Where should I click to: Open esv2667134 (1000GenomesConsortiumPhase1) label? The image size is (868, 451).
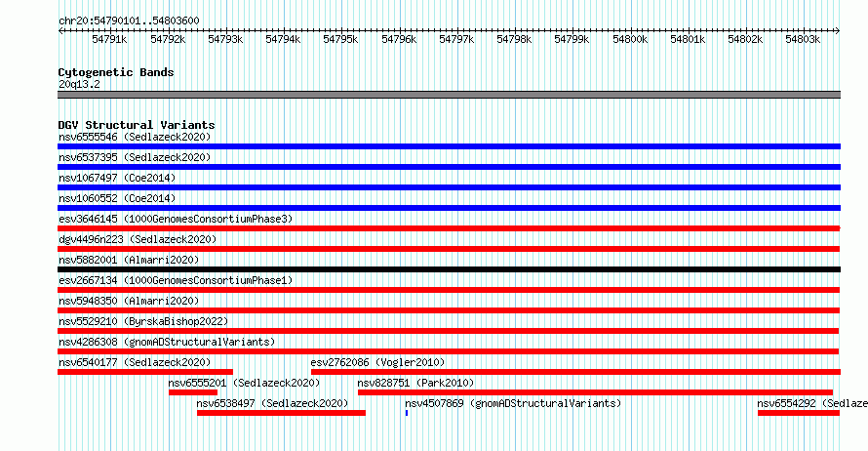tap(176, 280)
